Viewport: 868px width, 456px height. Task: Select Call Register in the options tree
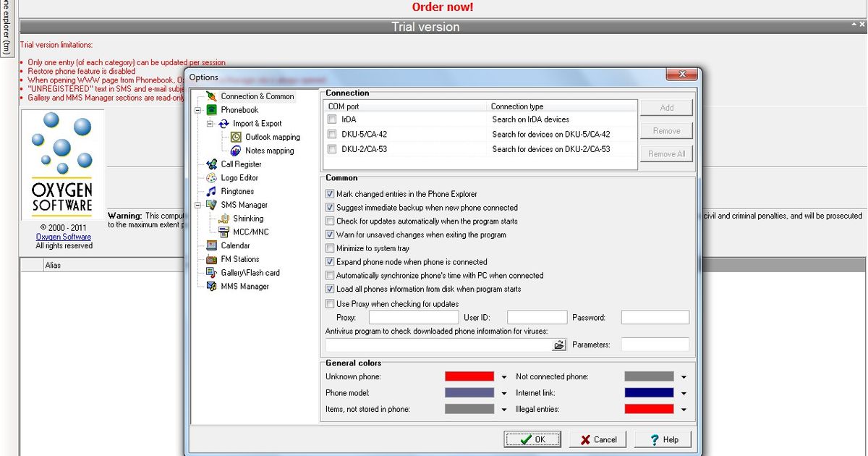tap(241, 164)
